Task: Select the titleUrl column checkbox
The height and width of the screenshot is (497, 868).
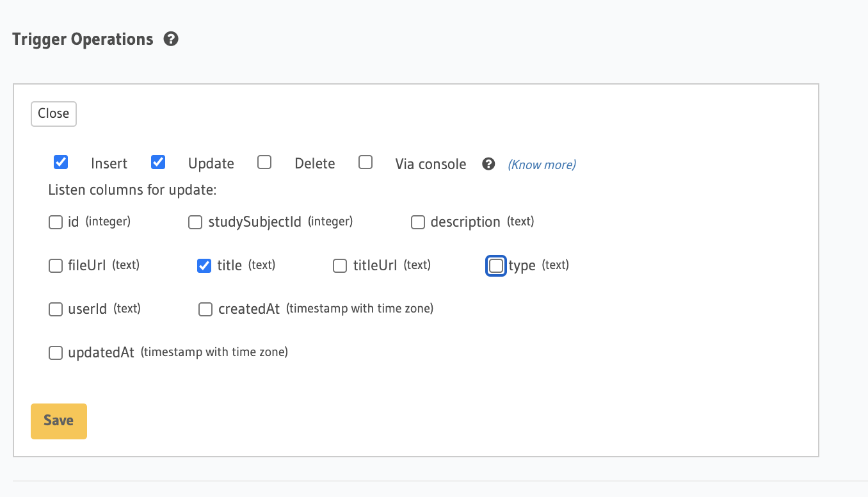Action: (340, 266)
